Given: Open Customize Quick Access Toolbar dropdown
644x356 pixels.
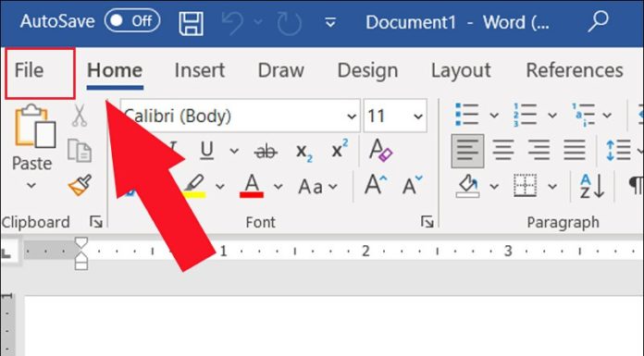Looking at the screenshot, I should click(x=330, y=22).
